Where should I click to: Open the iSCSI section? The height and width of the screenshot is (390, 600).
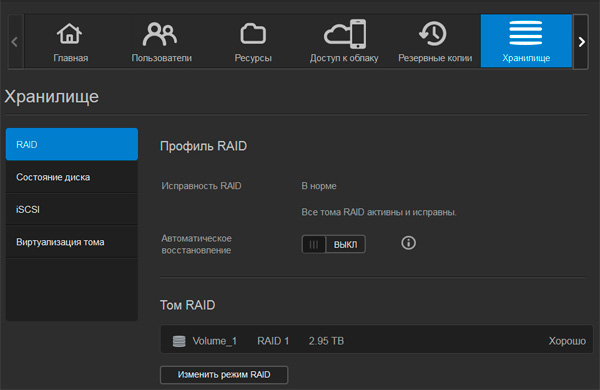coord(72,209)
